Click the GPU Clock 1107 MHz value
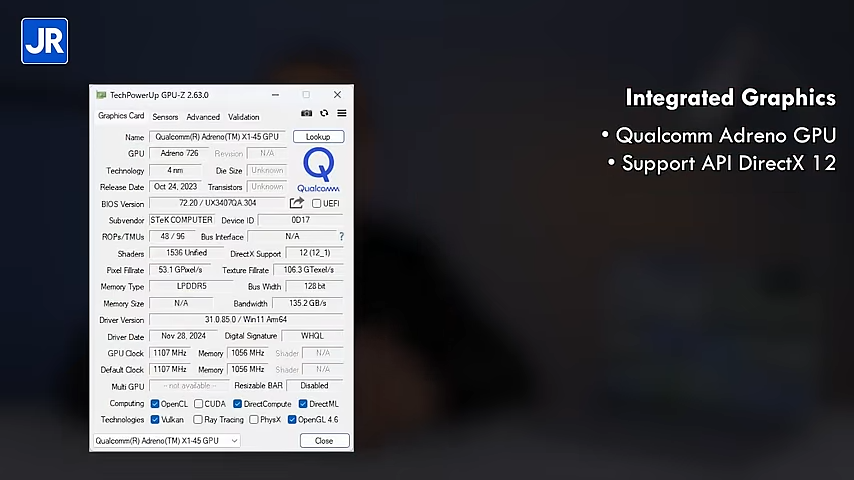Image resolution: width=854 pixels, height=480 pixels. (170, 353)
